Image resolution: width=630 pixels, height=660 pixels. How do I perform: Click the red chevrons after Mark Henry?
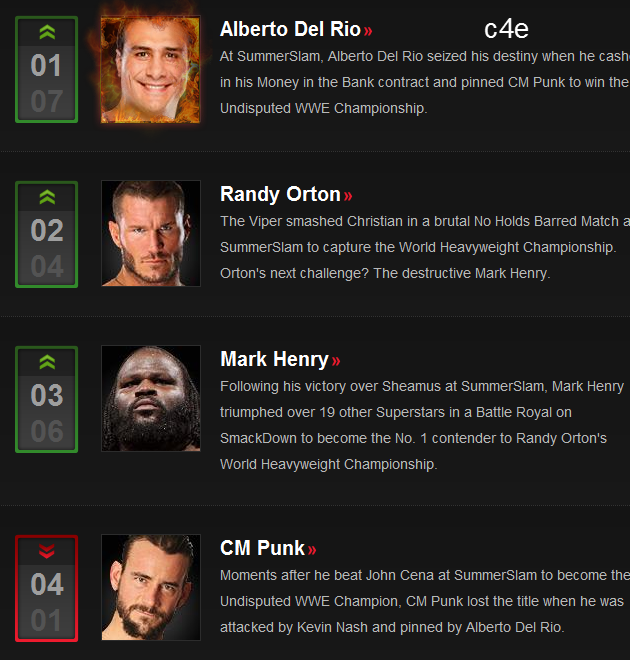(x=336, y=361)
